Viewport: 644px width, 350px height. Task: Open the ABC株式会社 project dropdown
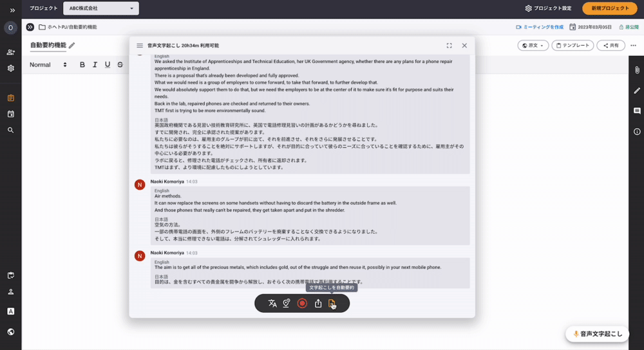pyautogui.click(x=101, y=8)
